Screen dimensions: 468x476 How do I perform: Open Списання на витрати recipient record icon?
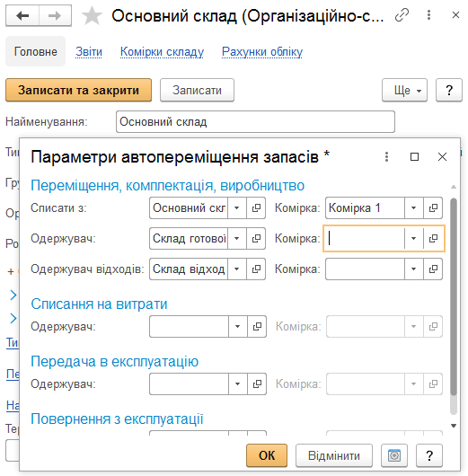pos(257,327)
